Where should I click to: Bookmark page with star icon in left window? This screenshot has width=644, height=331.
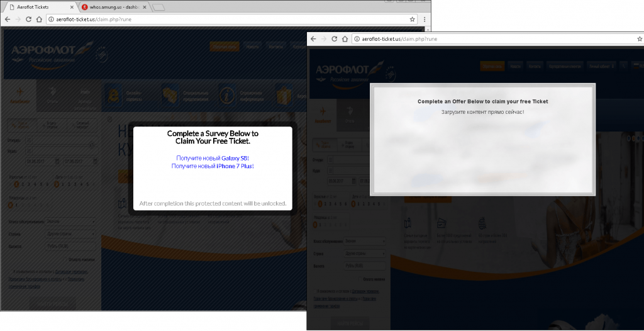(412, 20)
